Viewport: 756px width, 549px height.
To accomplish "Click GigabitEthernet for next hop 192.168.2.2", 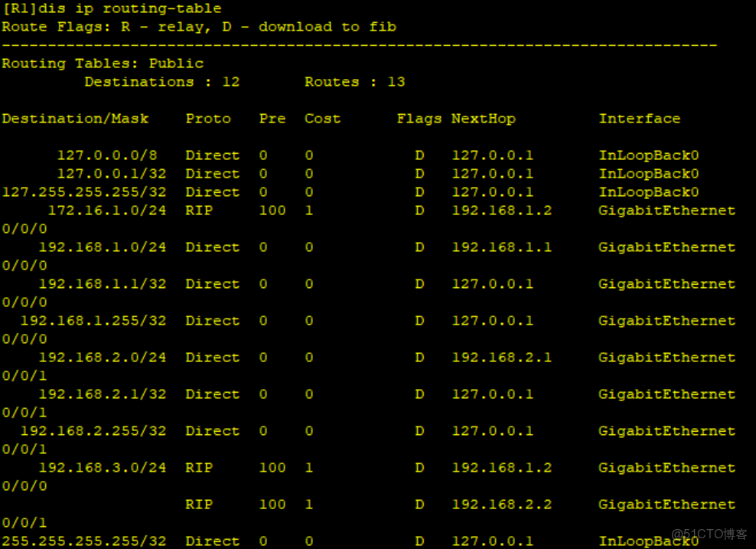I will [x=667, y=505].
